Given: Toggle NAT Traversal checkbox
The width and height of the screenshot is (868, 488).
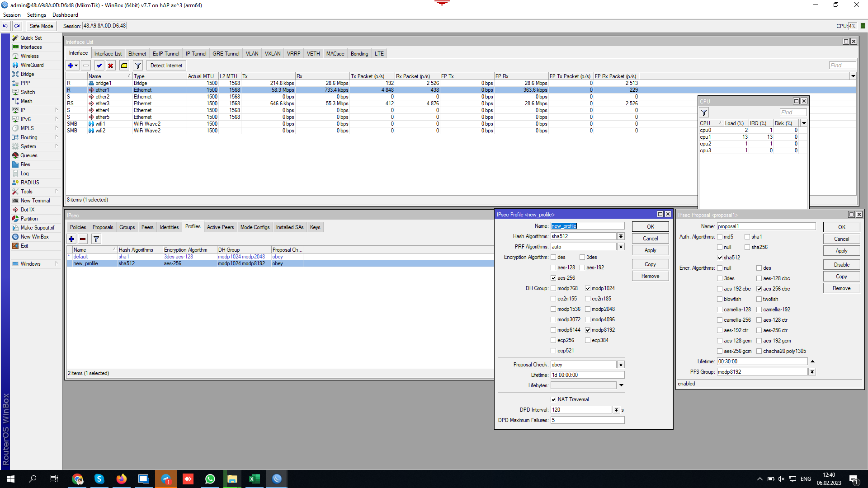Looking at the screenshot, I should coord(553,399).
